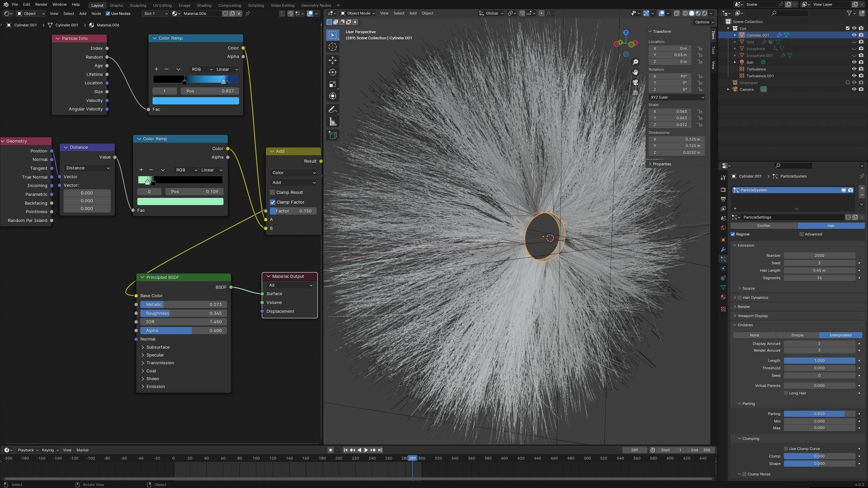This screenshot has width=868, height=488.
Task: Switch to the Geometry Nodes workspace tab
Action: click(316, 5)
